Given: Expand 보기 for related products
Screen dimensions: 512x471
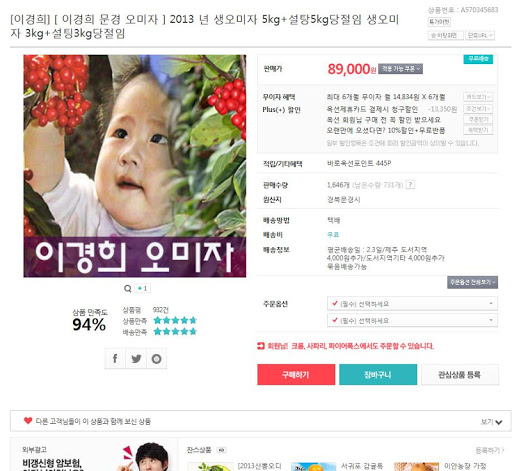Looking at the screenshot, I should pyautogui.click(x=491, y=422).
